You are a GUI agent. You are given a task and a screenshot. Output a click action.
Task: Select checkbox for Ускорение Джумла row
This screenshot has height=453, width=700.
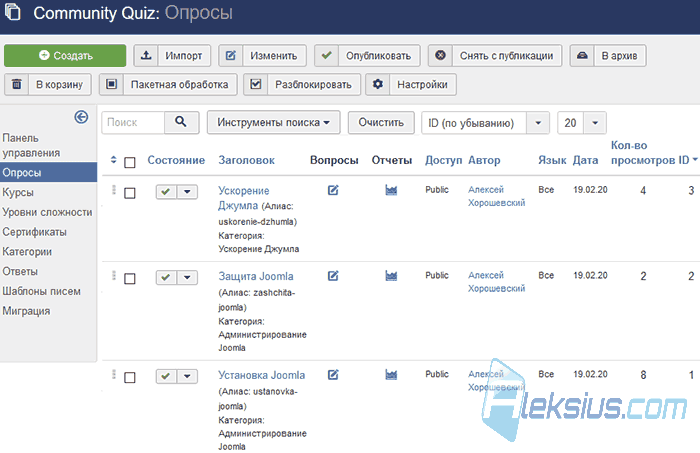[x=130, y=193]
